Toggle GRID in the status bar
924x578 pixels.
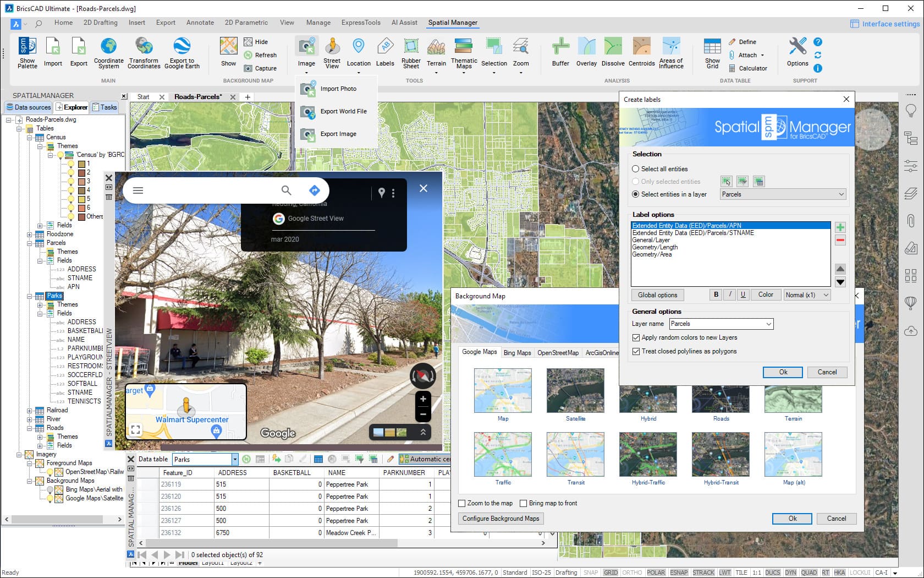pos(610,572)
